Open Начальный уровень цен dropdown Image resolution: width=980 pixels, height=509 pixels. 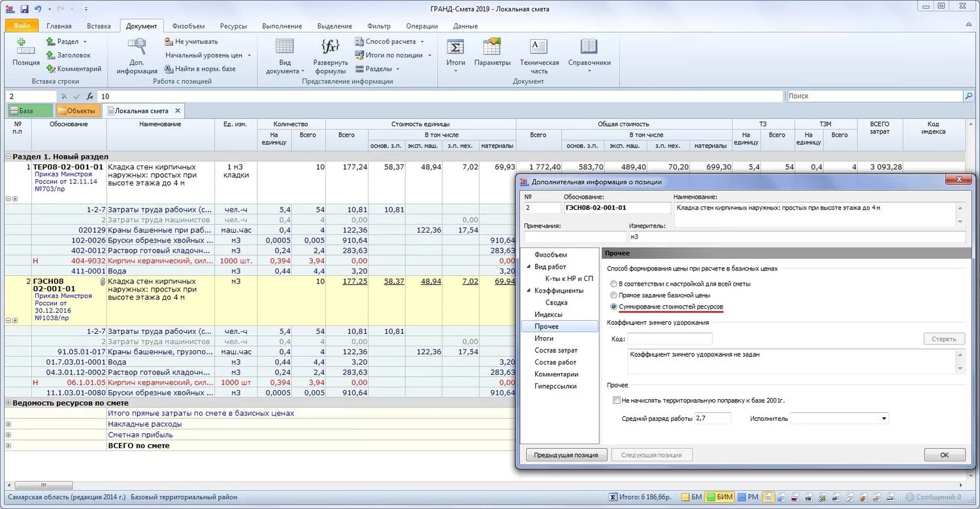(250, 56)
